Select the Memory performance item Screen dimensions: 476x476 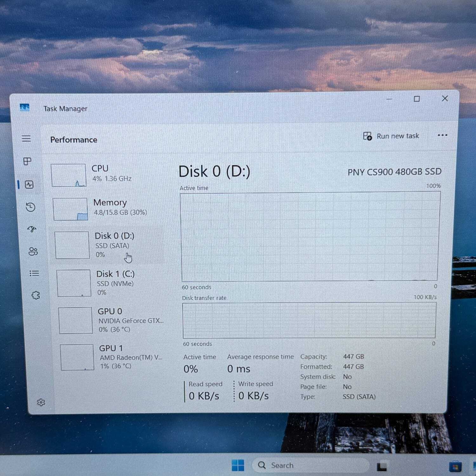(108, 209)
